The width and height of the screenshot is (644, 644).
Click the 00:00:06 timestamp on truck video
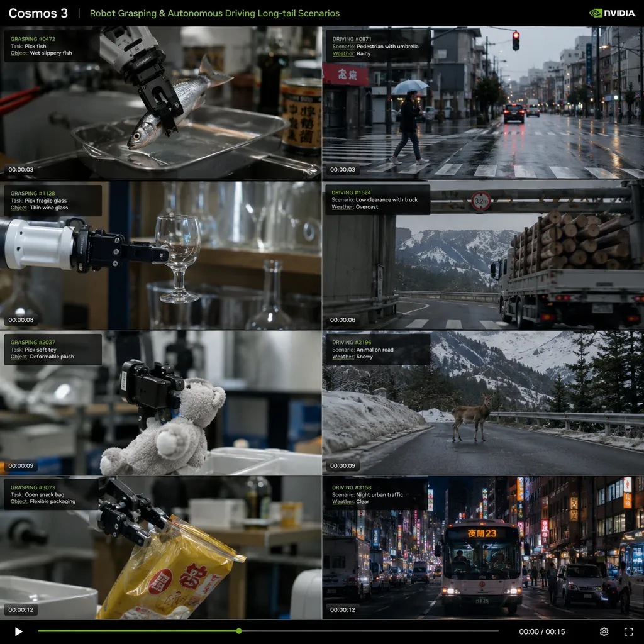coord(343,320)
